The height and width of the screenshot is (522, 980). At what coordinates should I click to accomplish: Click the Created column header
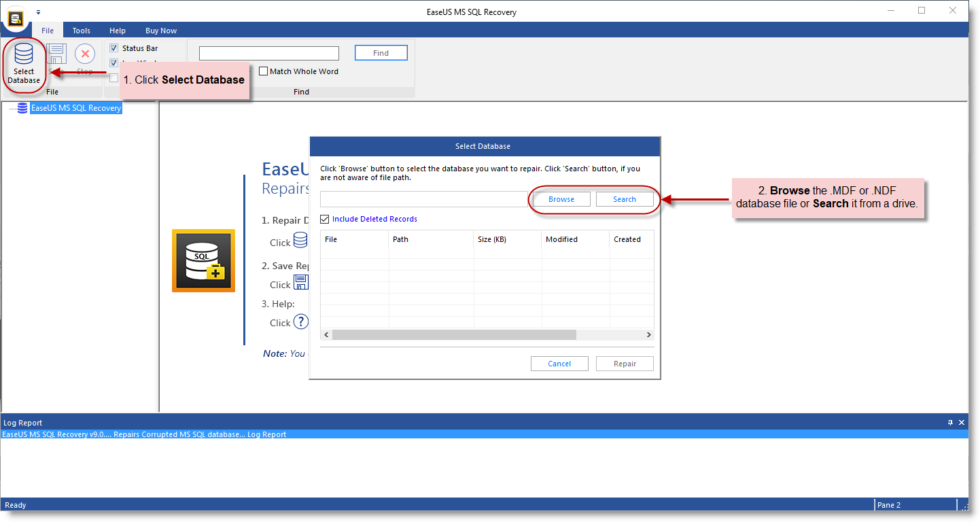(x=631, y=239)
